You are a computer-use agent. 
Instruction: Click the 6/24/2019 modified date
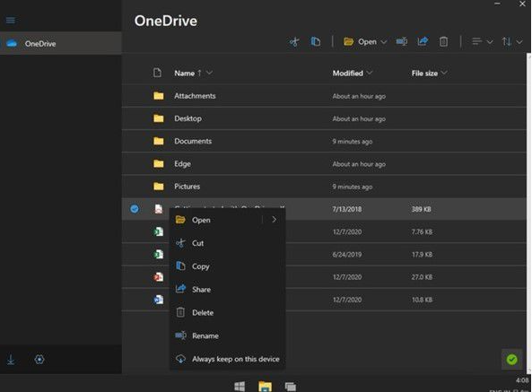(x=347, y=255)
